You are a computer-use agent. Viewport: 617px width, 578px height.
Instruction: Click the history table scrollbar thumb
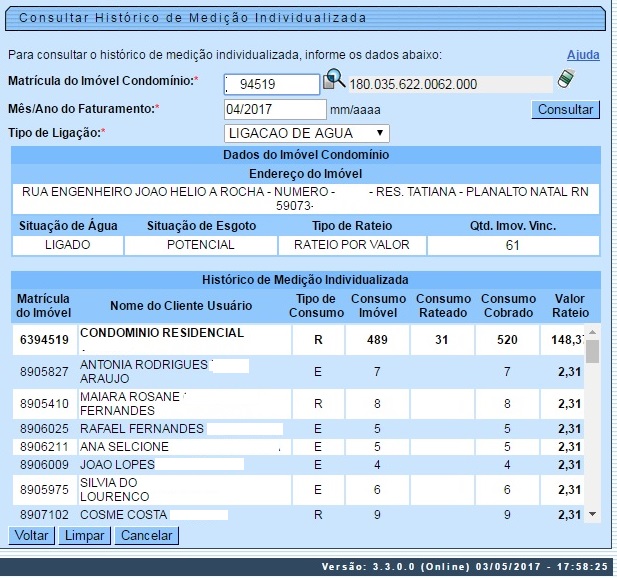coord(592,351)
